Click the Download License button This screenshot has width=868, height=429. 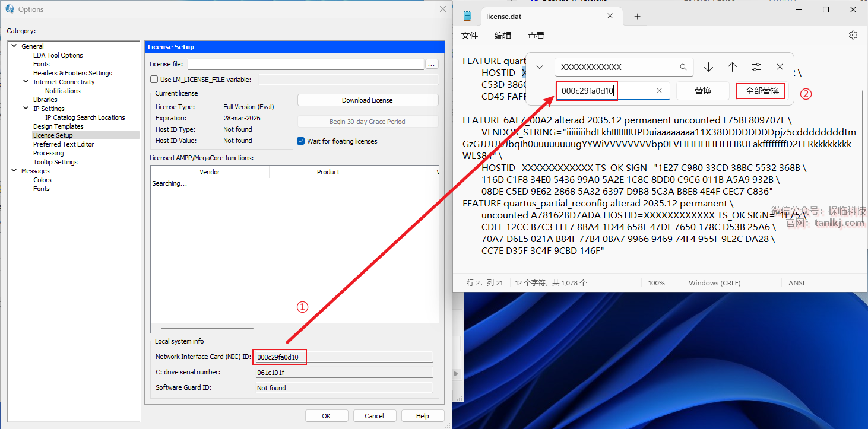pyautogui.click(x=368, y=100)
